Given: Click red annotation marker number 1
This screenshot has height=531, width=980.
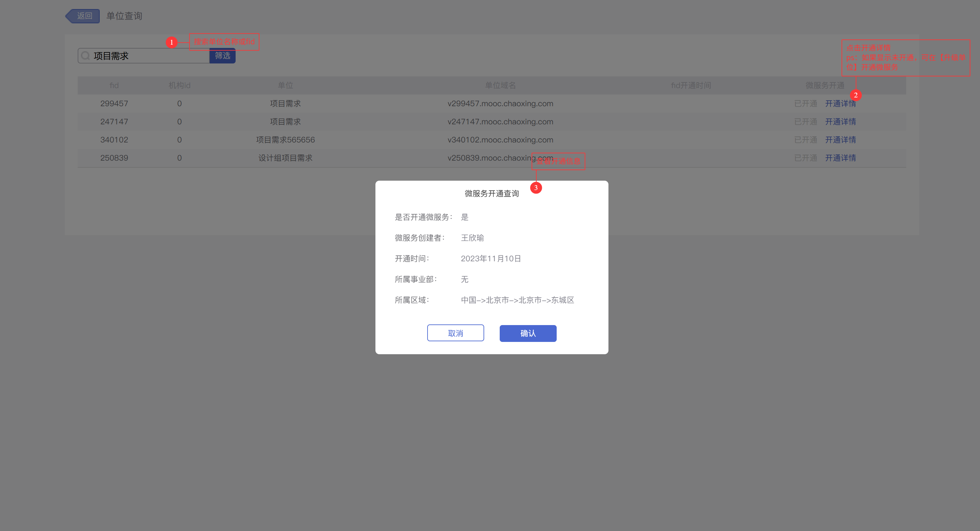Looking at the screenshot, I should 172,42.
